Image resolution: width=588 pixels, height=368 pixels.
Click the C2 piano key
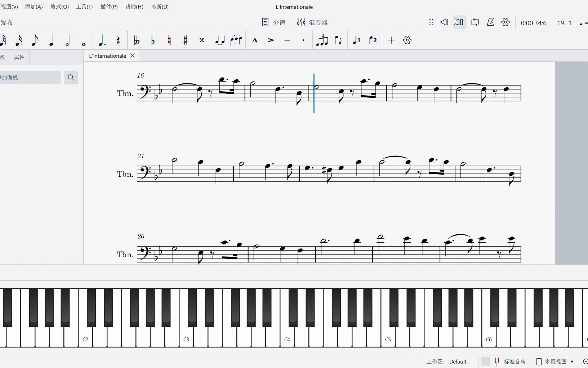point(85,337)
